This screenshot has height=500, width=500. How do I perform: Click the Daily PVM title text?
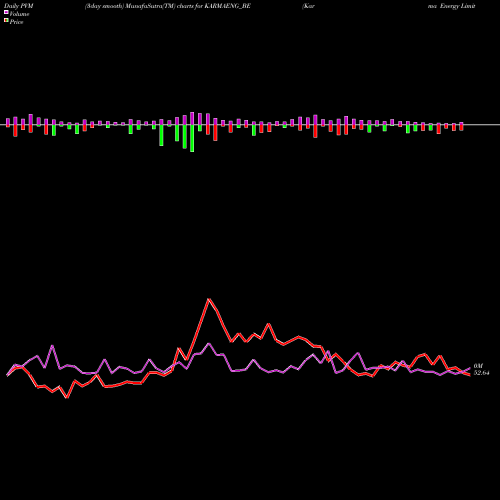click(x=19, y=6)
